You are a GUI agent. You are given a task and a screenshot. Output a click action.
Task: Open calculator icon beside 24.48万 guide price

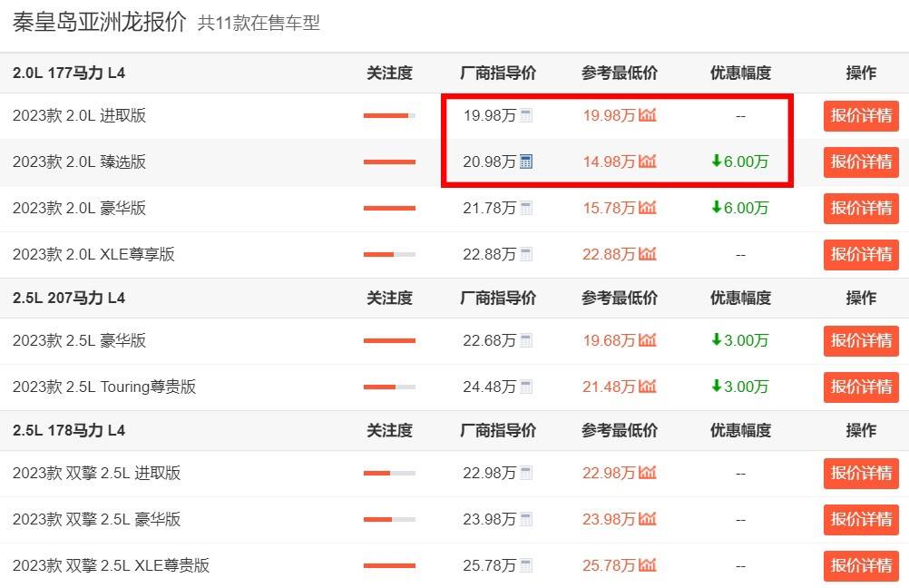click(x=526, y=387)
